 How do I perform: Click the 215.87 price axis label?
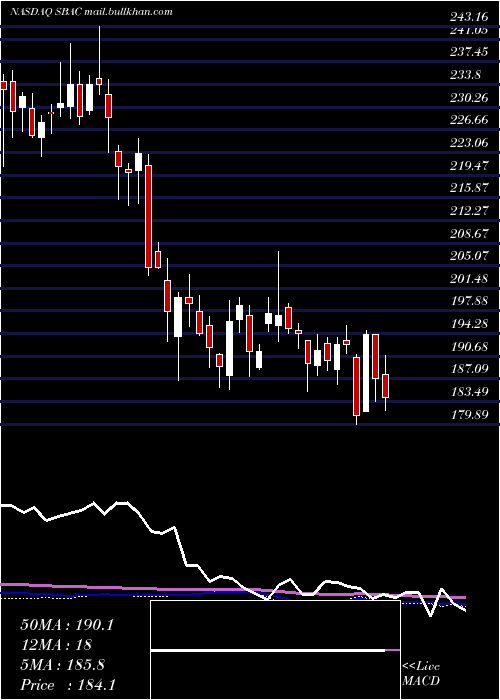[x=469, y=188]
